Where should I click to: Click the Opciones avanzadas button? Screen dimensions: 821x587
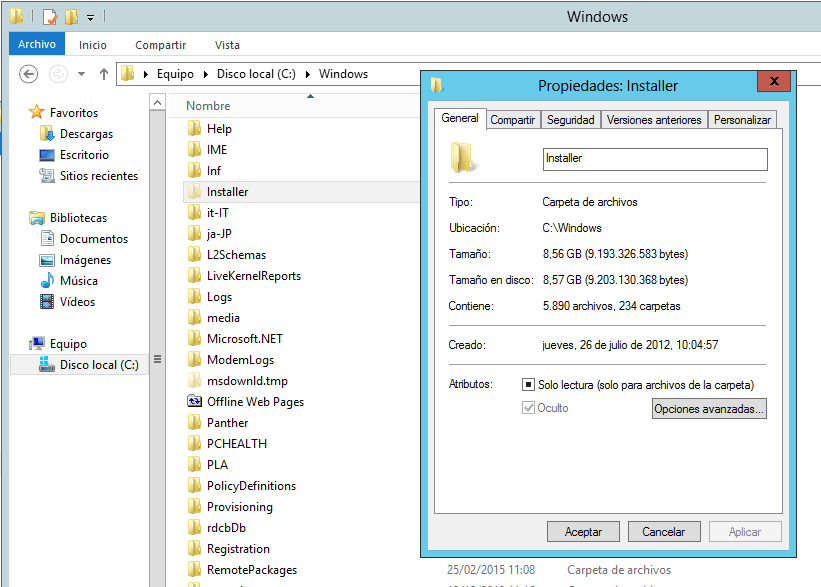pos(709,409)
